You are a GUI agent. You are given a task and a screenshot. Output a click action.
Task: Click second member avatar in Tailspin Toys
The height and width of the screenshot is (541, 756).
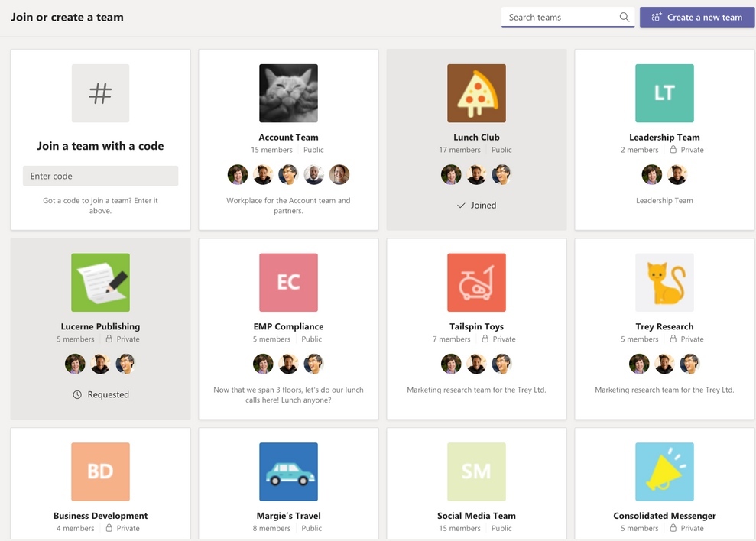click(476, 364)
